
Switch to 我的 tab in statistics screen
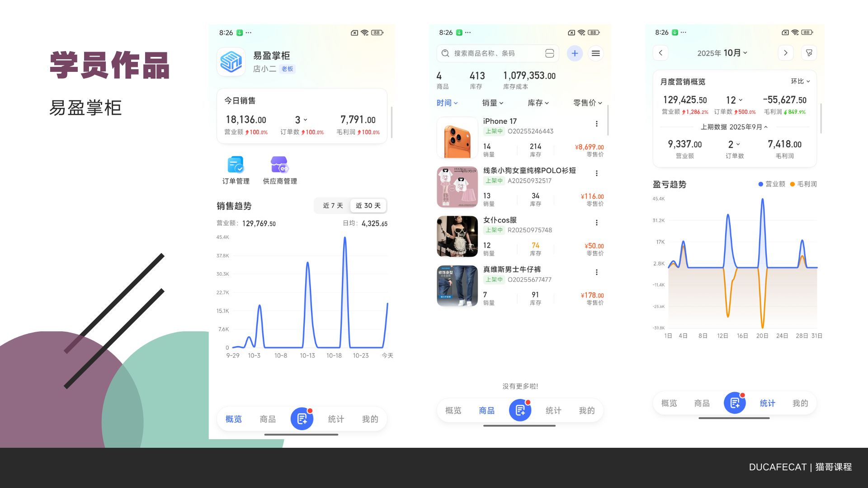[x=800, y=403]
